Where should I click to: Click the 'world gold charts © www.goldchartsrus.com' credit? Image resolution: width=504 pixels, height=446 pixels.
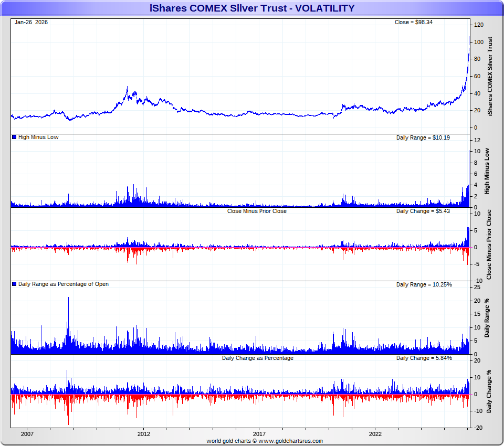pos(265,441)
